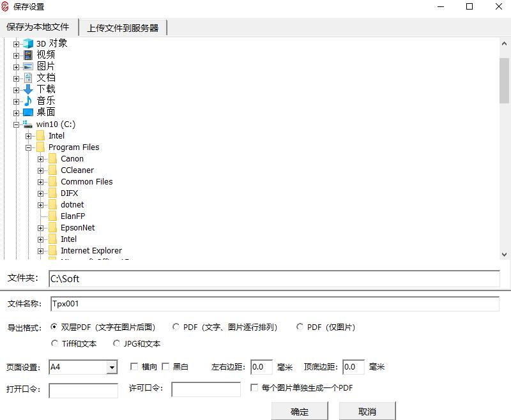Expand the 桌面 tree node
511x420 pixels.
point(16,113)
